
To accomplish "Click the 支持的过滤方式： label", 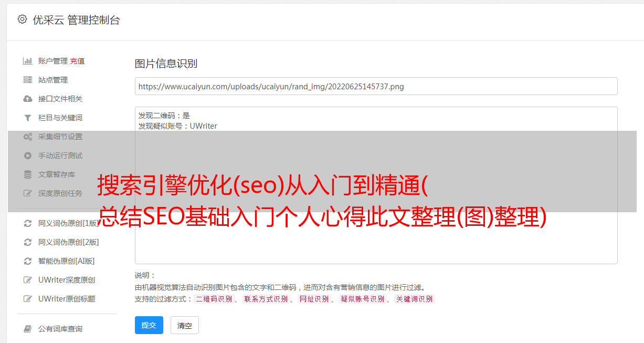I will coord(163,299).
